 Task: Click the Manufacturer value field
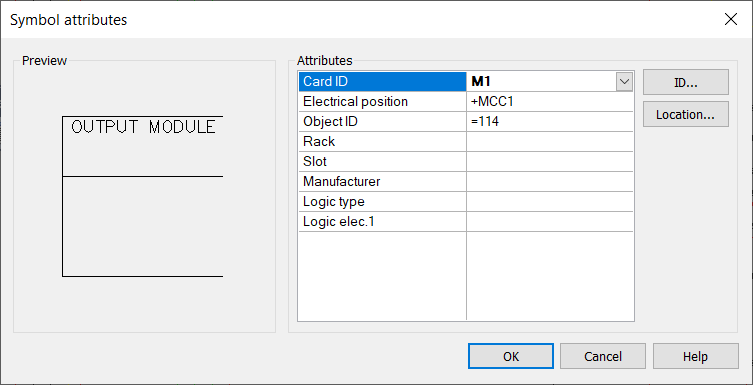coord(549,181)
